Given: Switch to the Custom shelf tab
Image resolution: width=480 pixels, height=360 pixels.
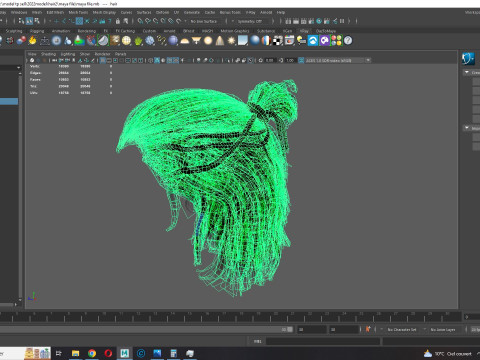Looking at the screenshot, I should [x=149, y=31].
